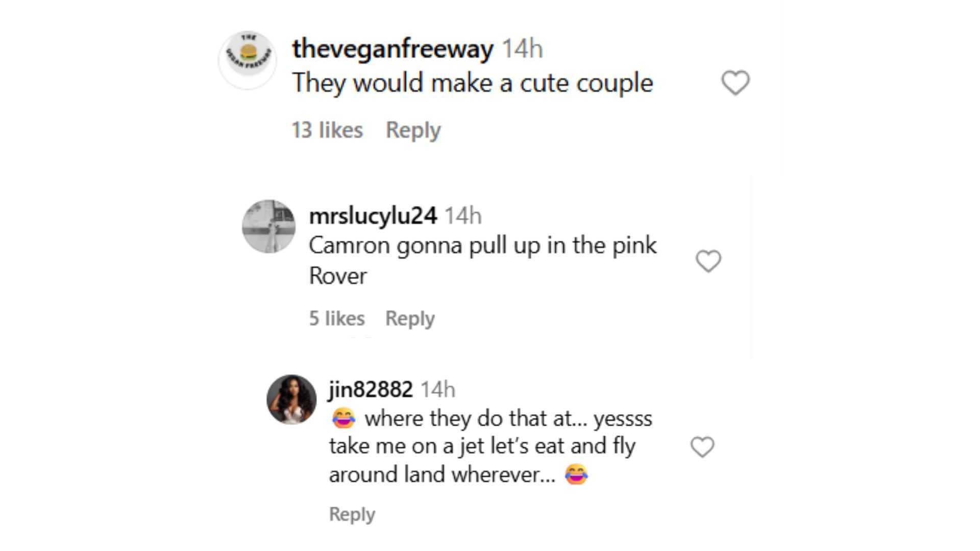Select the text 'They would make a cute couple'
The width and height of the screenshot is (980, 551).
pos(473,83)
